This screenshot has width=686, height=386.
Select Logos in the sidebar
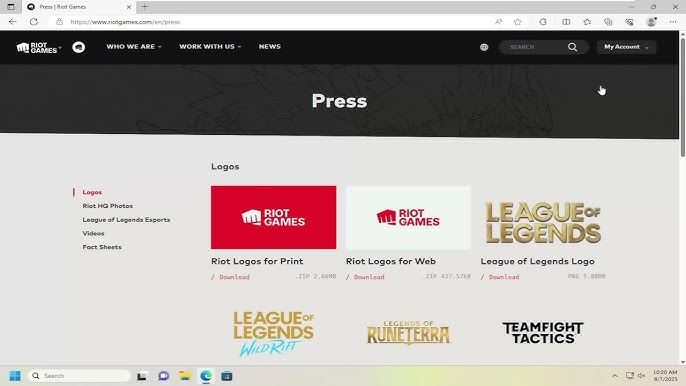(x=92, y=192)
